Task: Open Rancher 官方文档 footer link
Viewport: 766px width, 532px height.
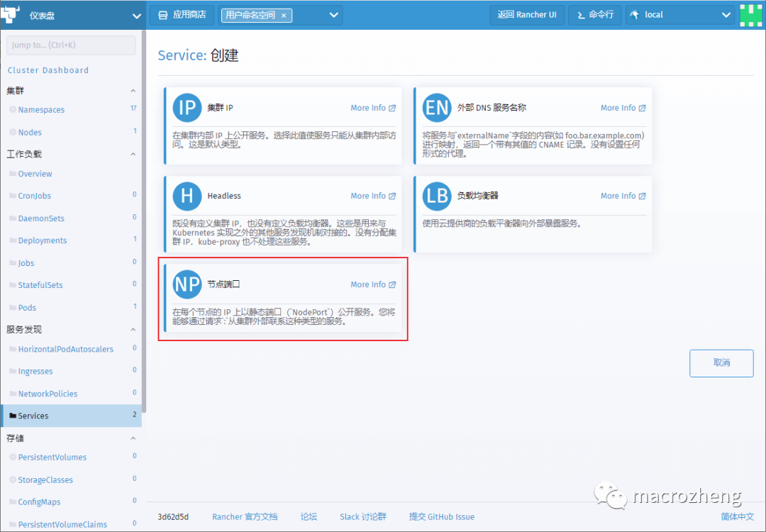Action: (245, 517)
